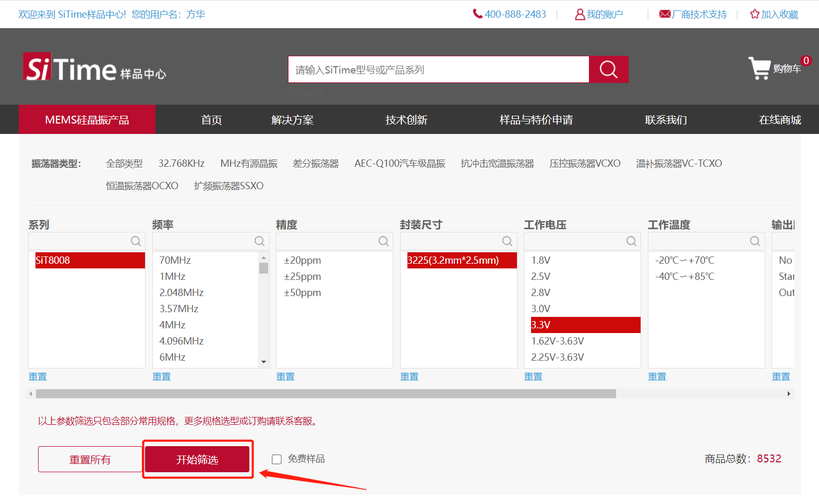Tick the 免费样品 checkbox
819x504 pixels.
tap(277, 459)
